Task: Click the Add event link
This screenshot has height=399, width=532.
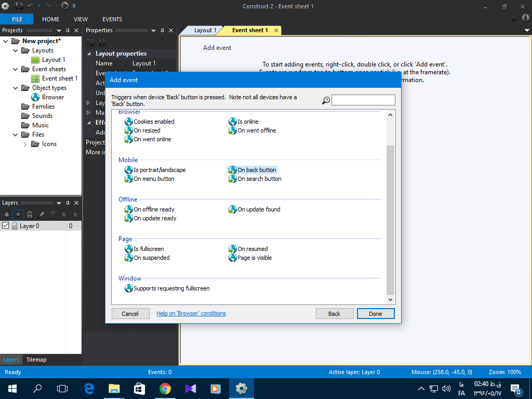Action: pos(217,48)
